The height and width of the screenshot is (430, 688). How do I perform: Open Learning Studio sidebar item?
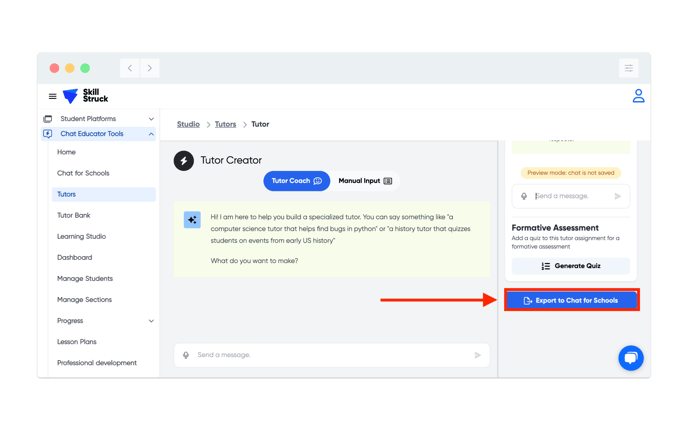coord(82,236)
